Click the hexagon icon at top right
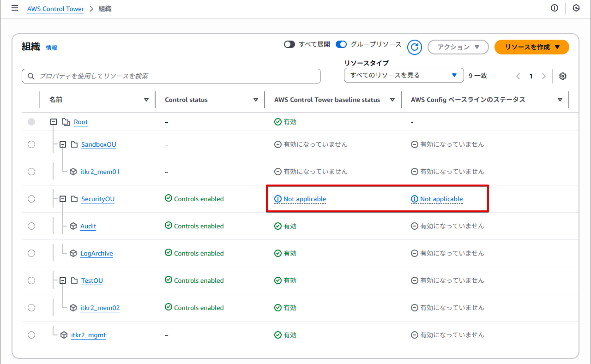591x364 pixels. coord(576,8)
